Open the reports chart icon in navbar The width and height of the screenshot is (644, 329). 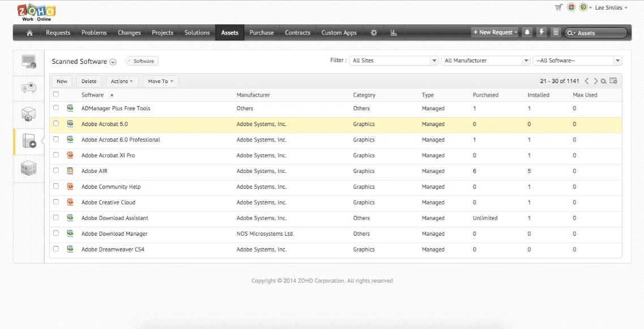coord(394,33)
